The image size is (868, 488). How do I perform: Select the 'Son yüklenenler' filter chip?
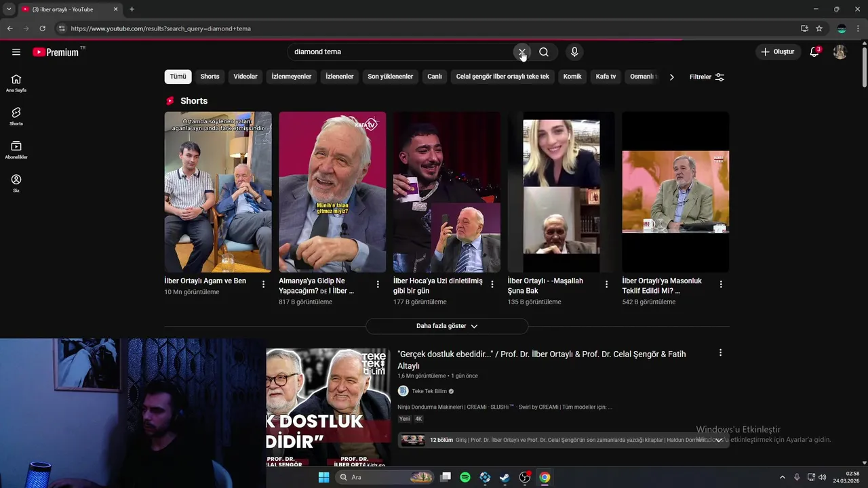[390, 77]
